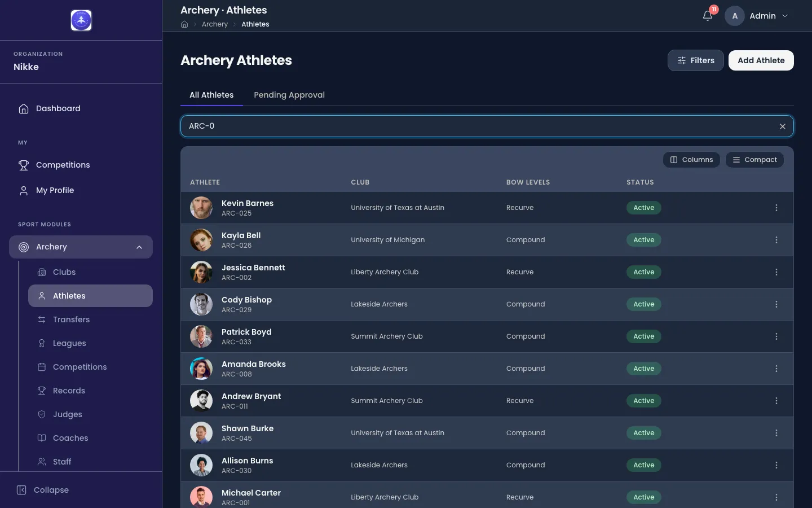Click the home breadcrumb icon
This screenshot has height=508, width=812.
pyautogui.click(x=184, y=24)
